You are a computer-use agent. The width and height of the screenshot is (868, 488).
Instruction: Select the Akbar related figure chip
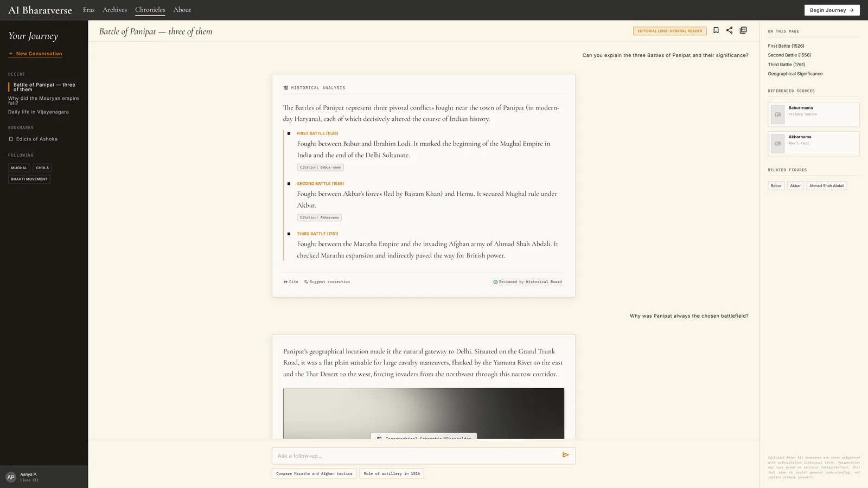click(795, 186)
